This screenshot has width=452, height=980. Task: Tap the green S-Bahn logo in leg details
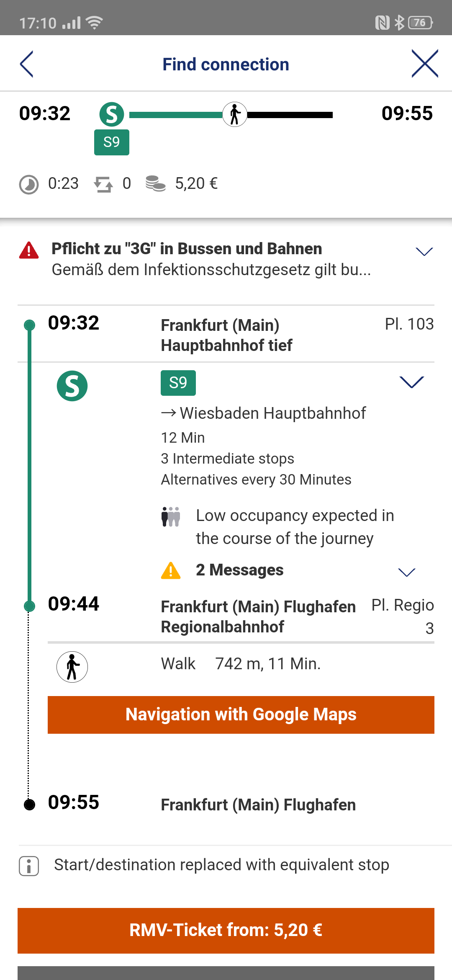(72, 386)
